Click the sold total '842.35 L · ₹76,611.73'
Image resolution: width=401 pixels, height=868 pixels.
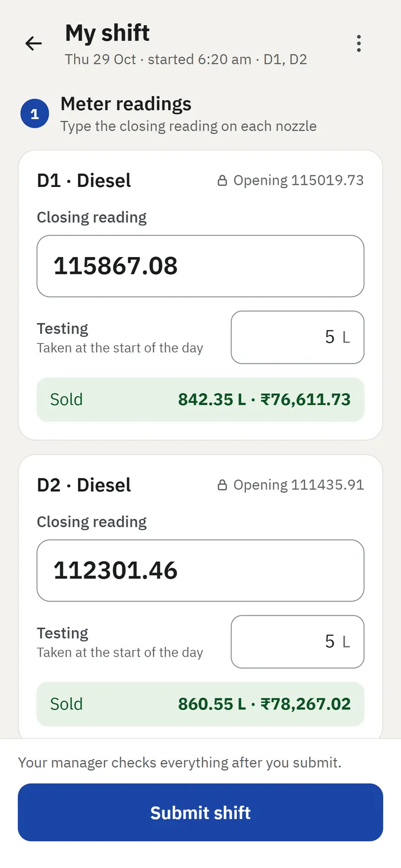pyautogui.click(x=265, y=400)
